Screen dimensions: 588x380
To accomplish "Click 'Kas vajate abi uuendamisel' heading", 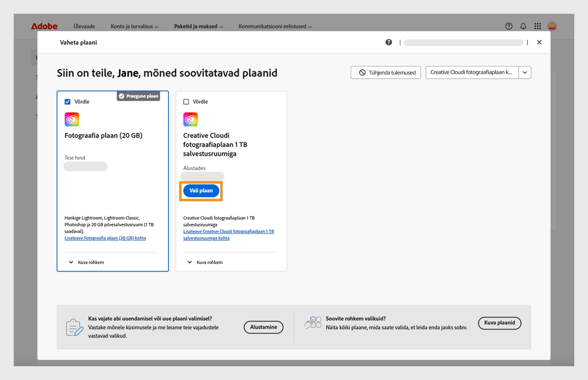I will point(150,319).
